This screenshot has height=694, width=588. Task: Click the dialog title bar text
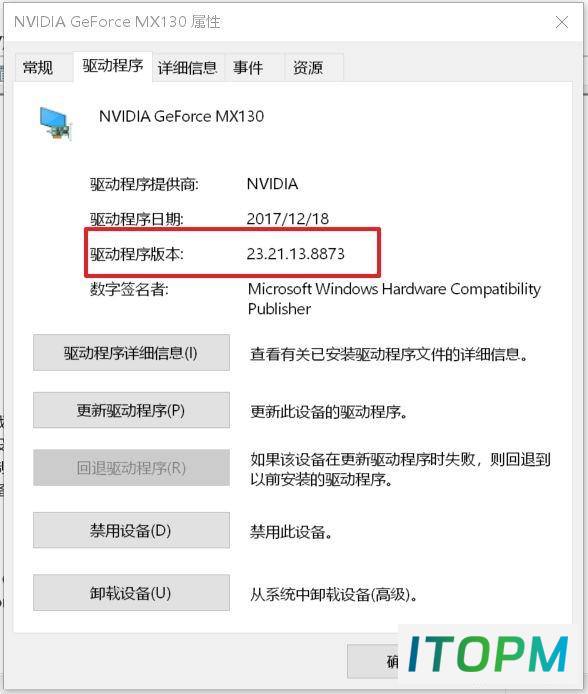coord(117,22)
